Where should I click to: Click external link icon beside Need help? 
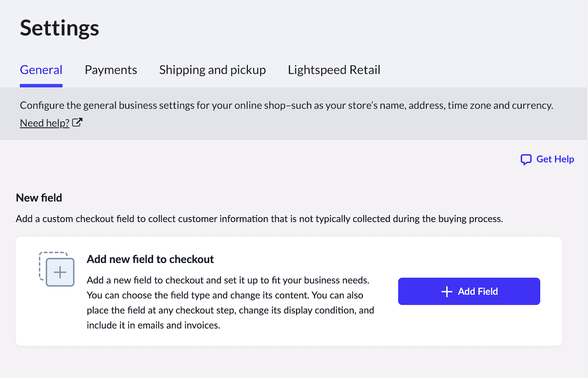[x=77, y=123]
